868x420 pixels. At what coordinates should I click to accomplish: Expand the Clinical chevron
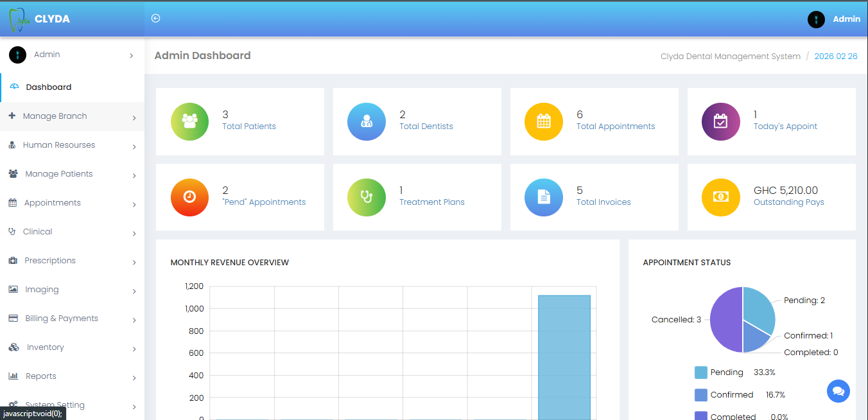pos(134,233)
